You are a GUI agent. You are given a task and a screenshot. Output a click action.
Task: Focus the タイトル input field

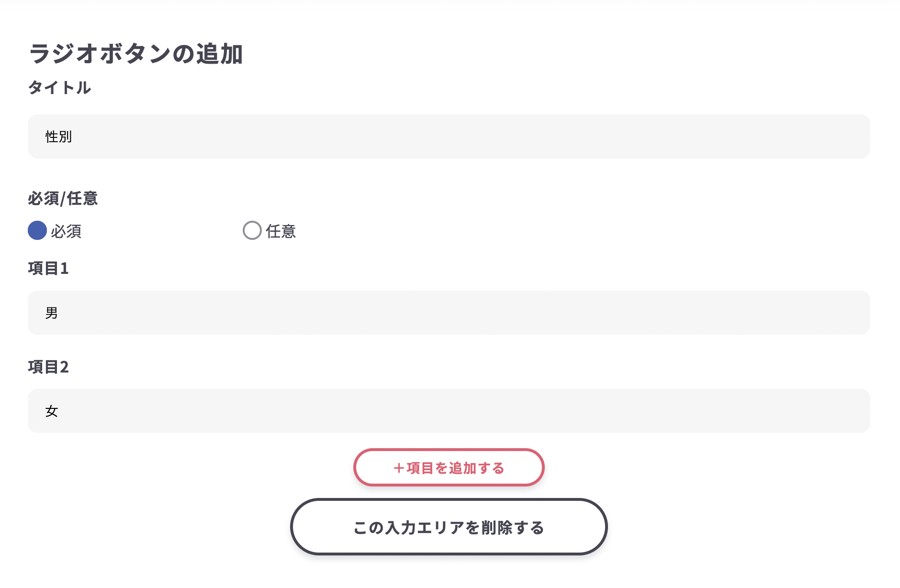[x=449, y=136]
